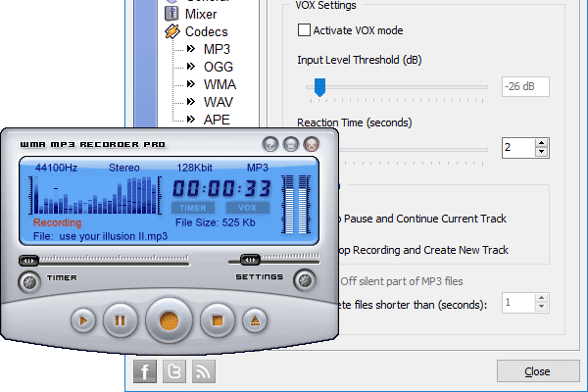Increase shorter-than seconds with up arrow

(542, 298)
